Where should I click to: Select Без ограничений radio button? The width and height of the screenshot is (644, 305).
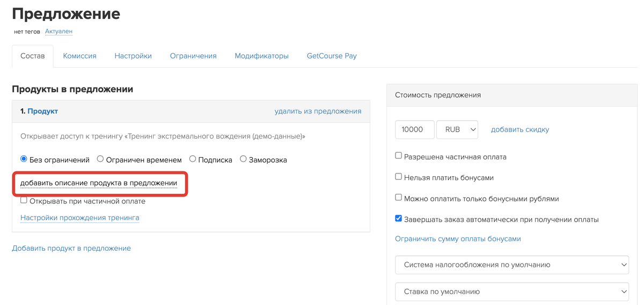click(24, 159)
